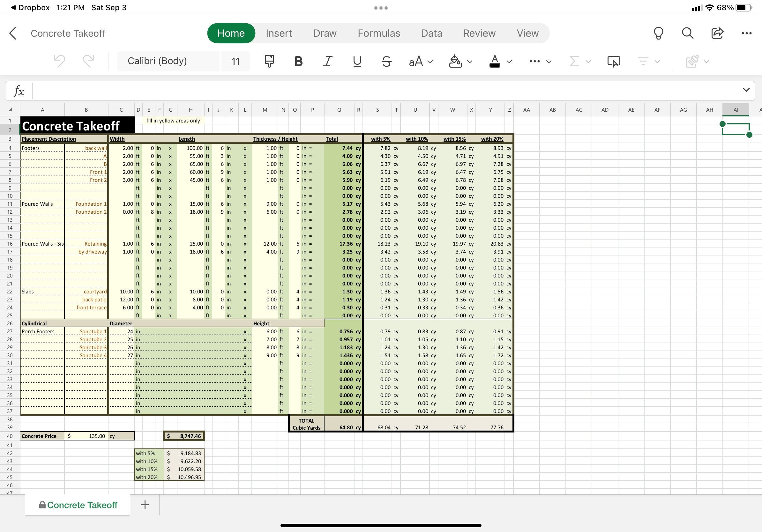Switch to the Formulas ribbon tab
Viewport: 762px width, 532px height.
[379, 33]
